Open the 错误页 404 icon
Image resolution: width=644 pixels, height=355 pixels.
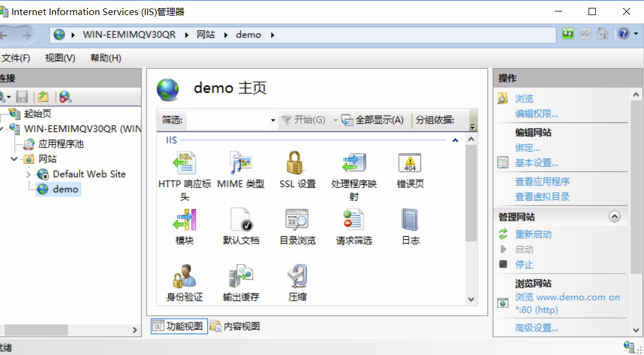410,163
